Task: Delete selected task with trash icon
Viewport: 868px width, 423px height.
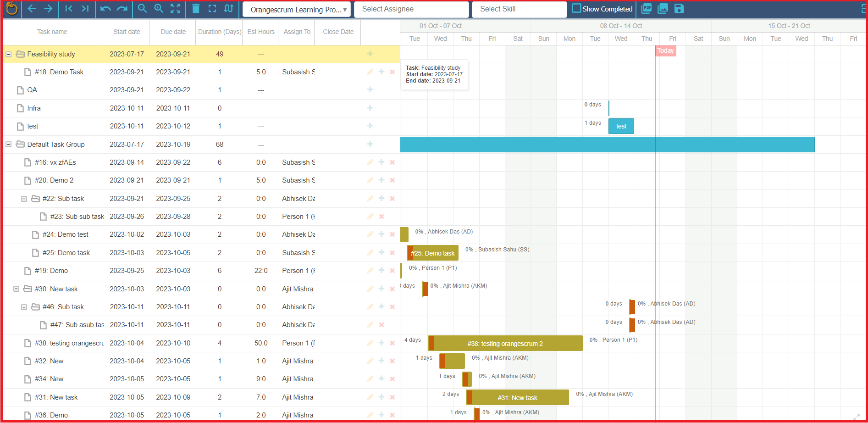Action: tap(196, 9)
